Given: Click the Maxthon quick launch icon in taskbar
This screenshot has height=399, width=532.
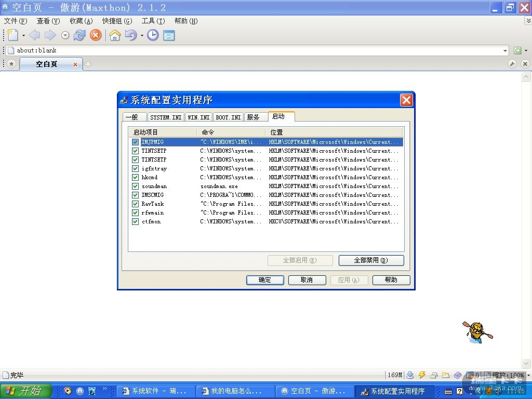Looking at the screenshot, I should click(79, 391).
